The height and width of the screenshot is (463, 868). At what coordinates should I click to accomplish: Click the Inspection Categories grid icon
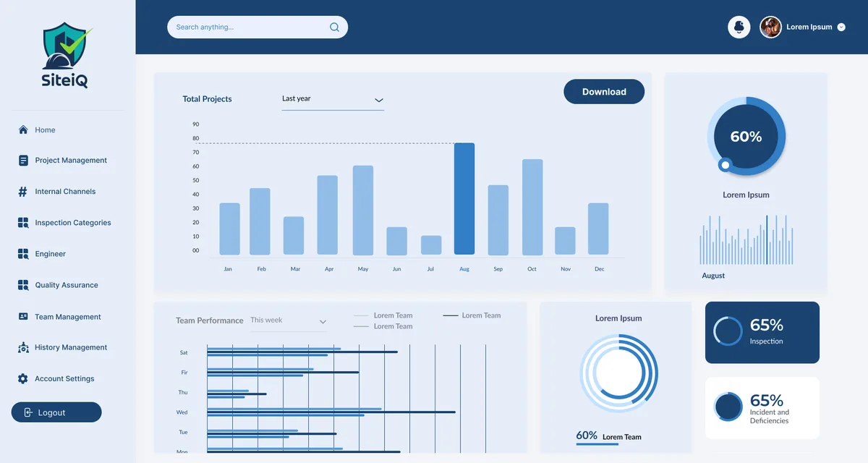point(23,223)
